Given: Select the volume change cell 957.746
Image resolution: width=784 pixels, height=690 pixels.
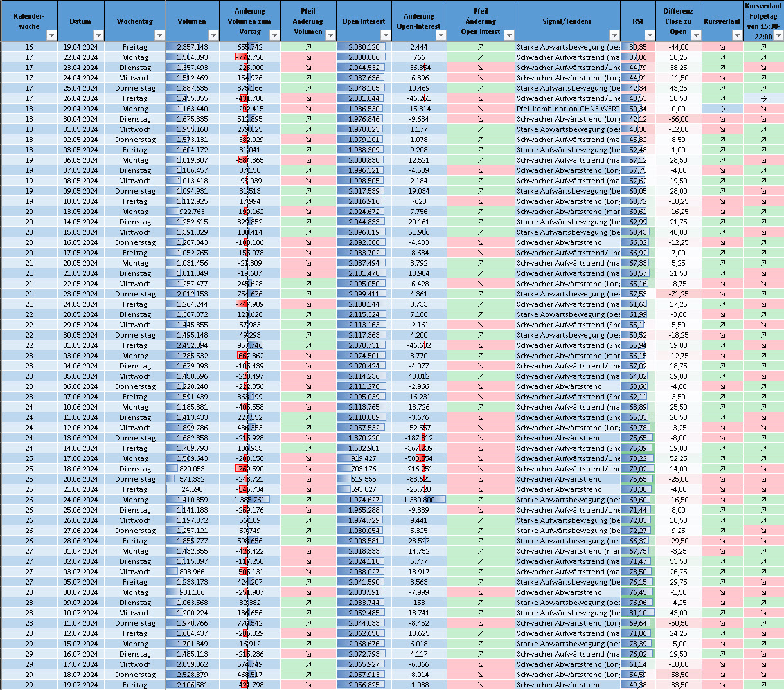Looking at the screenshot, I should coord(250,345).
